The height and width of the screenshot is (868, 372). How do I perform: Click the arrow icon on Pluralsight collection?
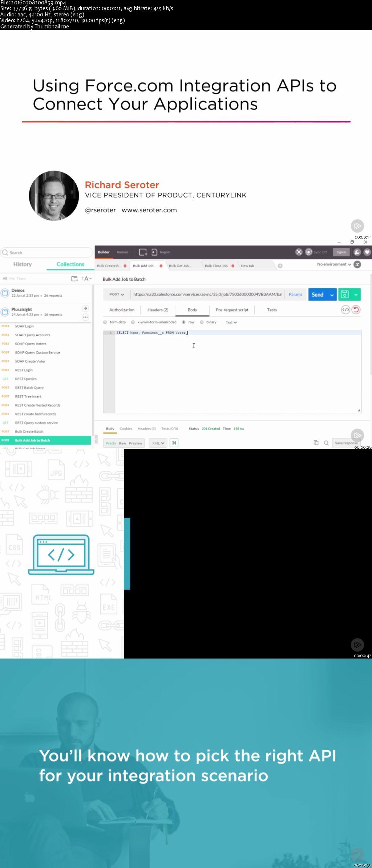pos(85,308)
